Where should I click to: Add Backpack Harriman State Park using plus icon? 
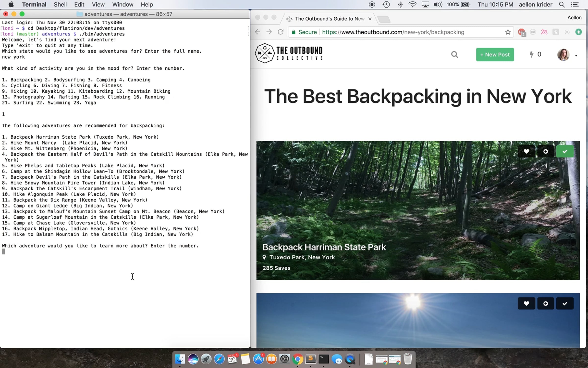[546, 151]
